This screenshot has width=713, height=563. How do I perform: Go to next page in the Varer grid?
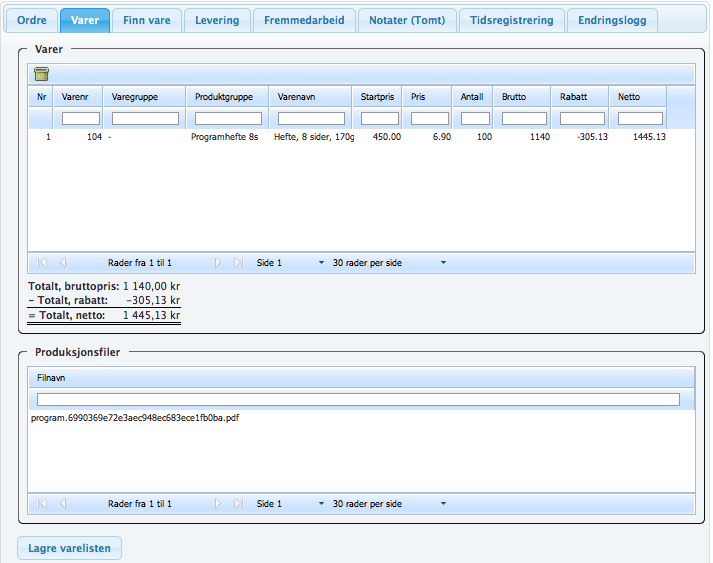point(218,263)
